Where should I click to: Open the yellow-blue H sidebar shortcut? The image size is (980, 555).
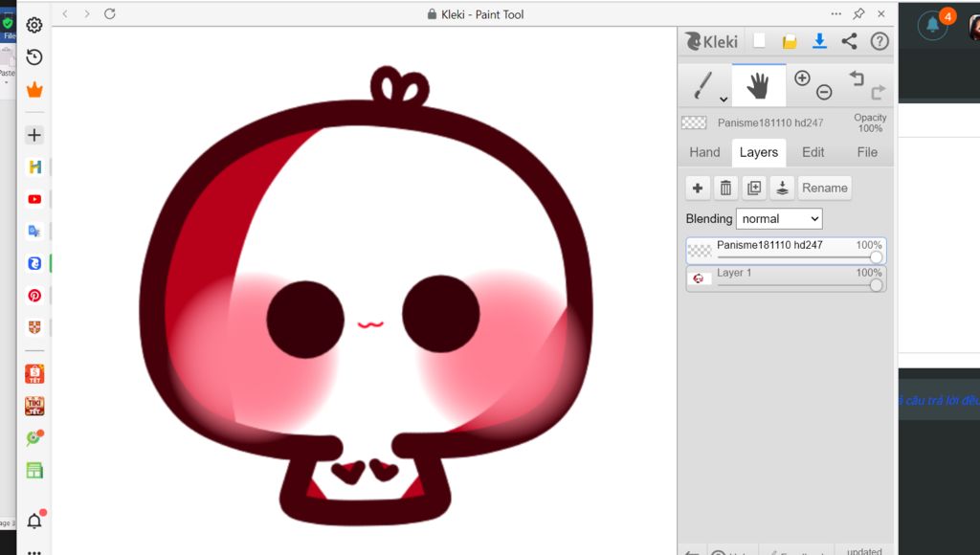34,166
